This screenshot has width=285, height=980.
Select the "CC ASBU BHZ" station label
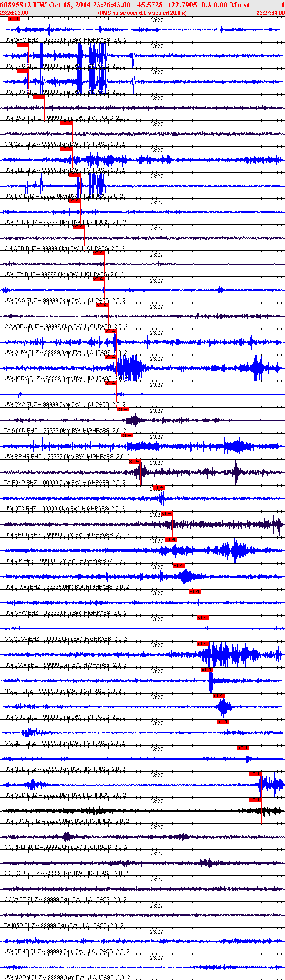(22, 326)
